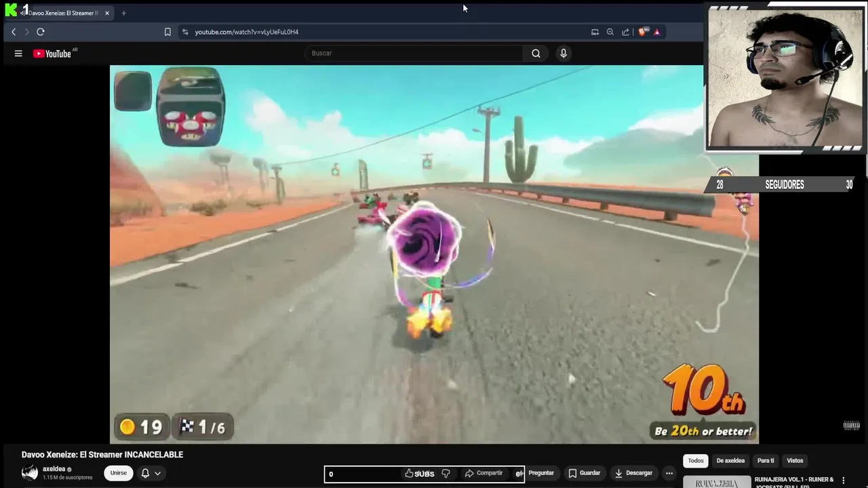Select the Vistos filter chip

[x=795, y=461]
